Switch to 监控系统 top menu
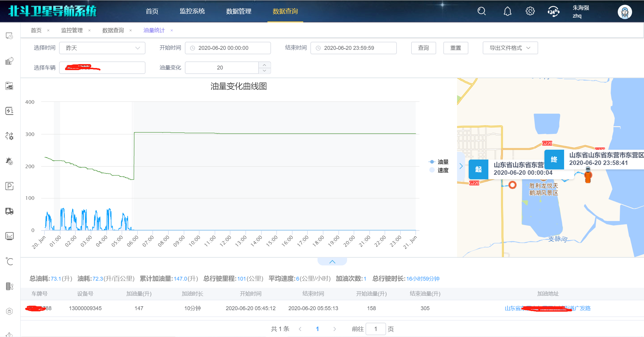Image resolution: width=644 pixels, height=337 pixels. [192, 11]
